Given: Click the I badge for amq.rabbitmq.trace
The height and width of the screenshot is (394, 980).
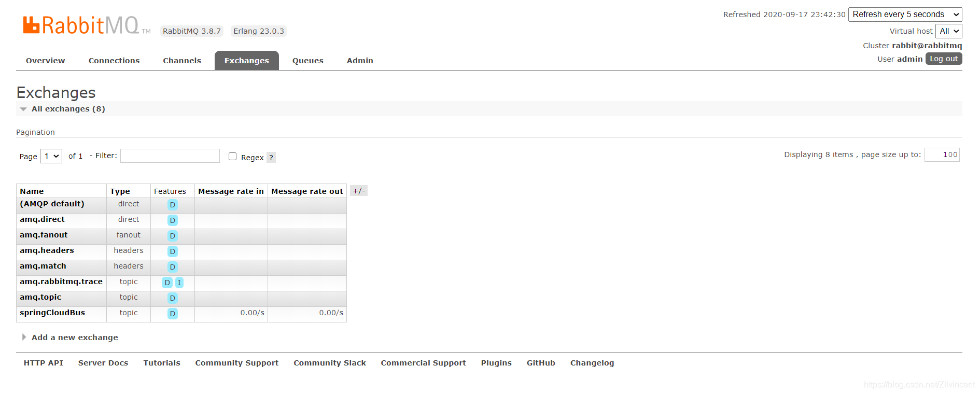Looking at the screenshot, I should click(x=179, y=283).
